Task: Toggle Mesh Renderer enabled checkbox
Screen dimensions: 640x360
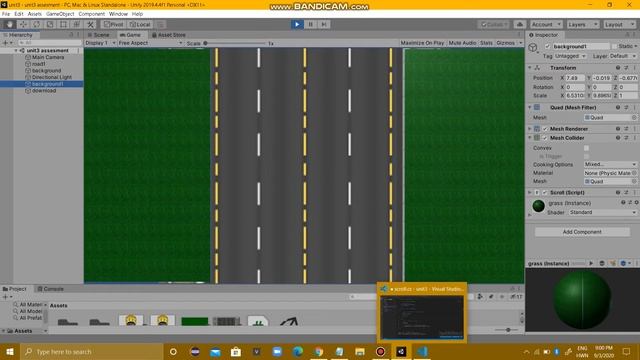Action: pyautogui.click(x=545, y=129)
